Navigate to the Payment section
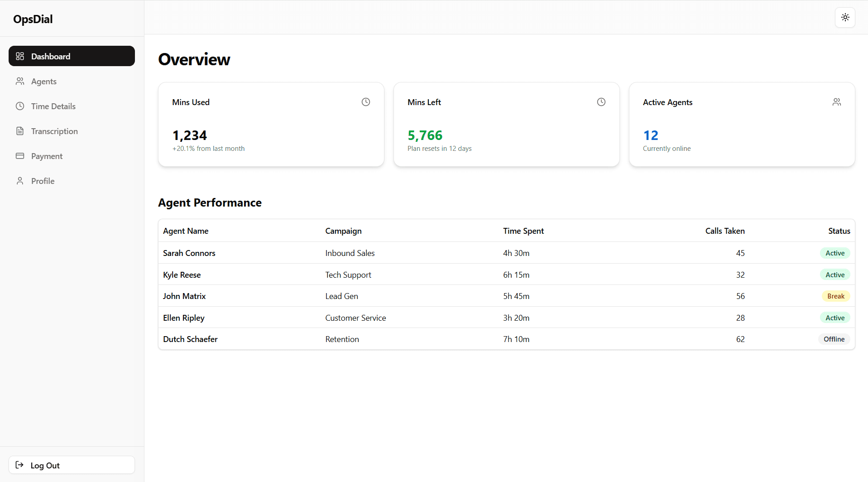Image resolution: width=868 pixels, height=482 pixels. click(x=47, y=156)
